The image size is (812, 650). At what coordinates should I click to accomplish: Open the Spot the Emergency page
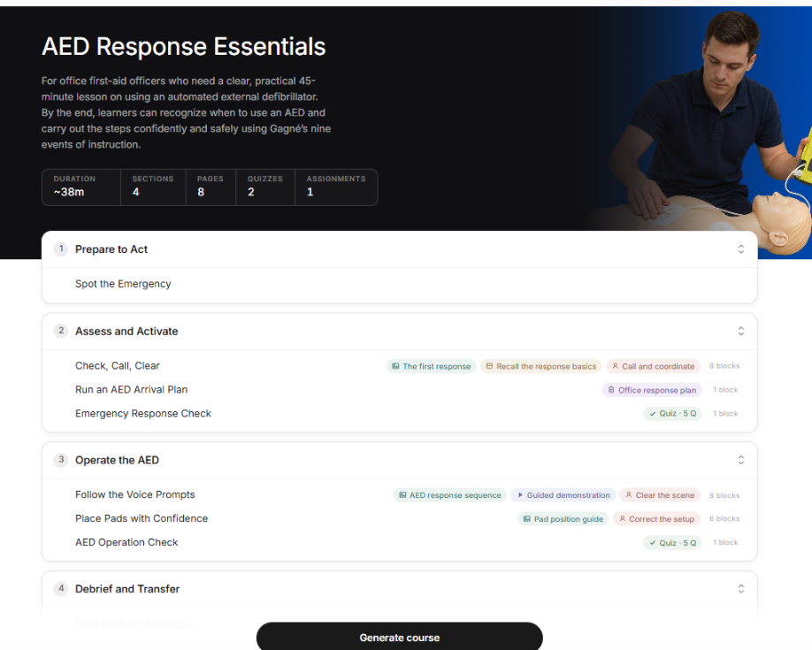[123, 284]
